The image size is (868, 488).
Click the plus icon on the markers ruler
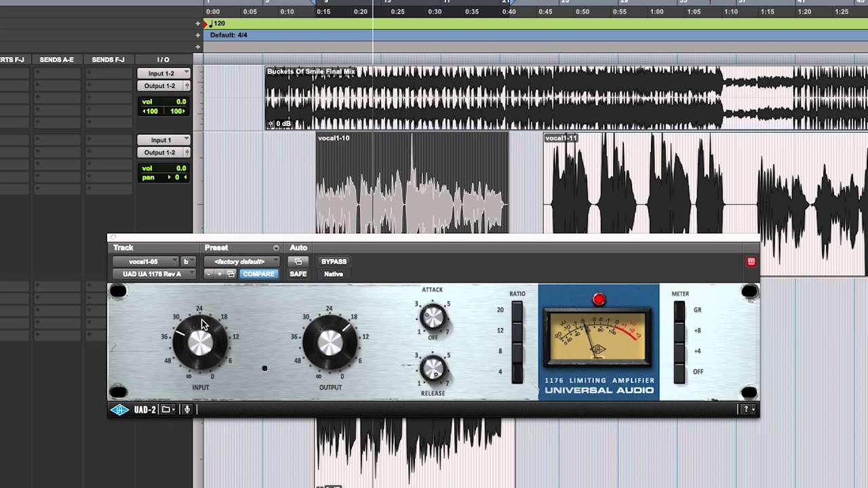click(x=198, y=47)
